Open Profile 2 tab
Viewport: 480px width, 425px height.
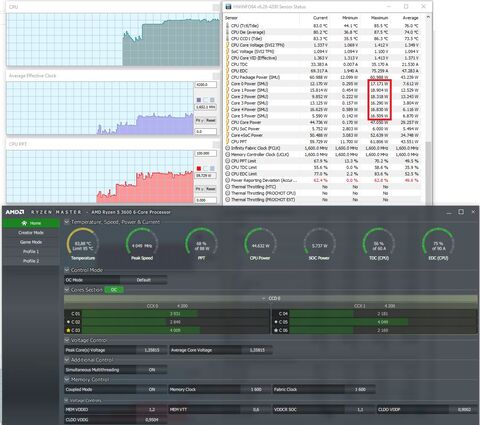[31, 261]
